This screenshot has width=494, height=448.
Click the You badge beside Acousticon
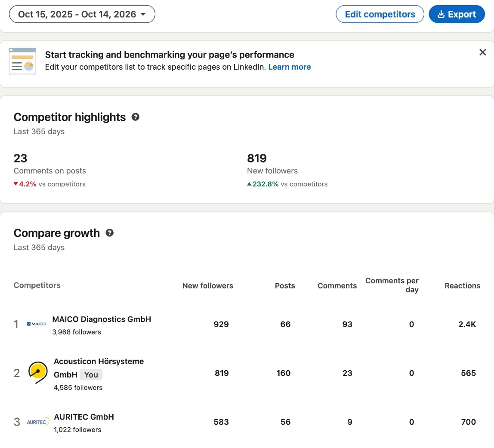point(91,374)
